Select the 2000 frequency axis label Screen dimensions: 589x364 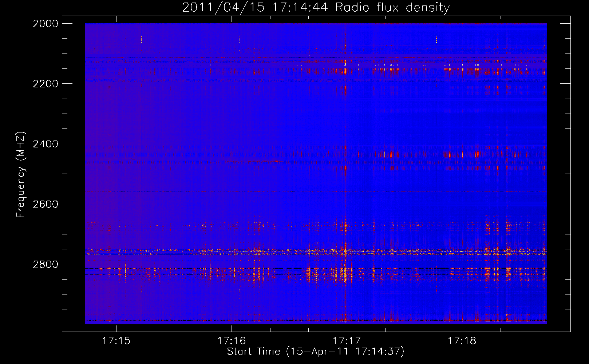coord(46,24)
